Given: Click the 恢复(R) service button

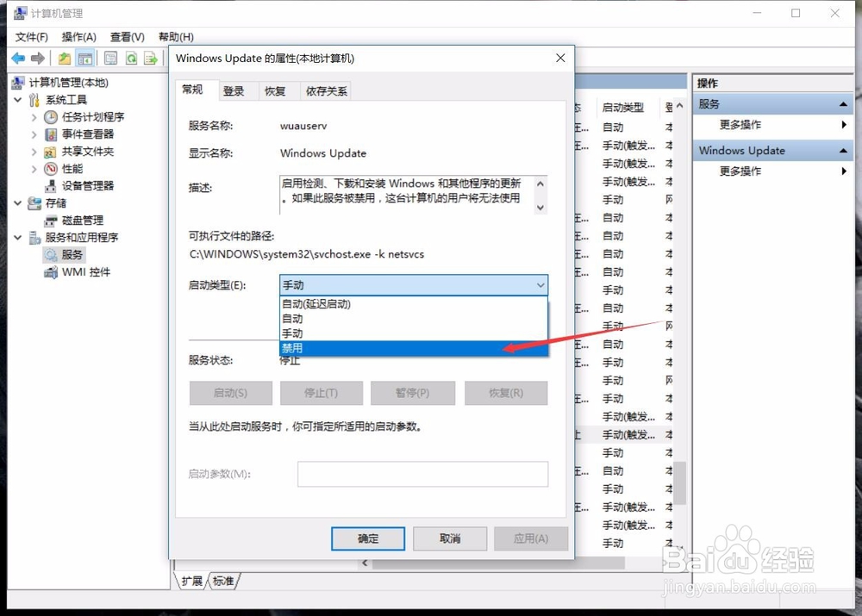Looking at the screenshot, I should point(506,394).
